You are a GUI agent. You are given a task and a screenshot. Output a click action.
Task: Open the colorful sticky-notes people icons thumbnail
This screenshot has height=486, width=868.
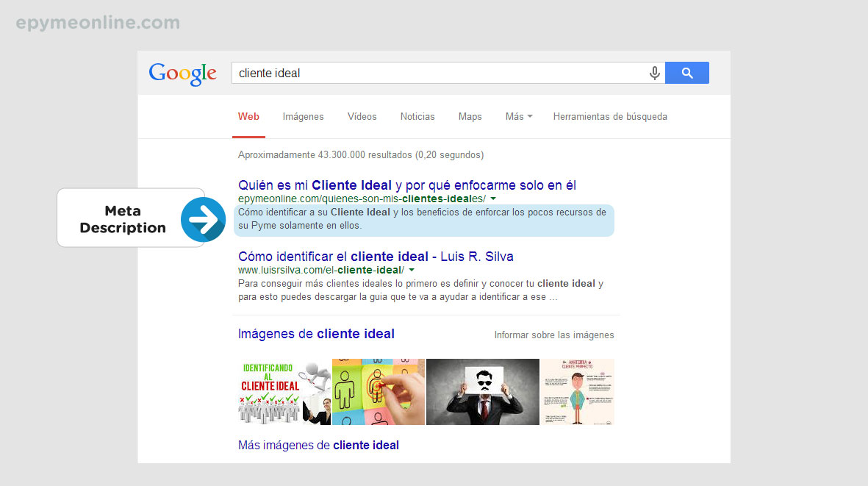coord(378,391)
